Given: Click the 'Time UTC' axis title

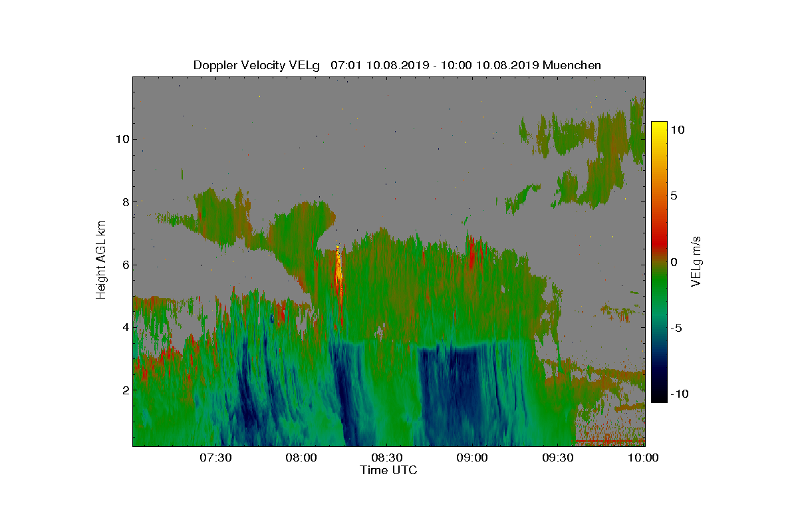Looking at the screenshot, I should pos(389,470).
